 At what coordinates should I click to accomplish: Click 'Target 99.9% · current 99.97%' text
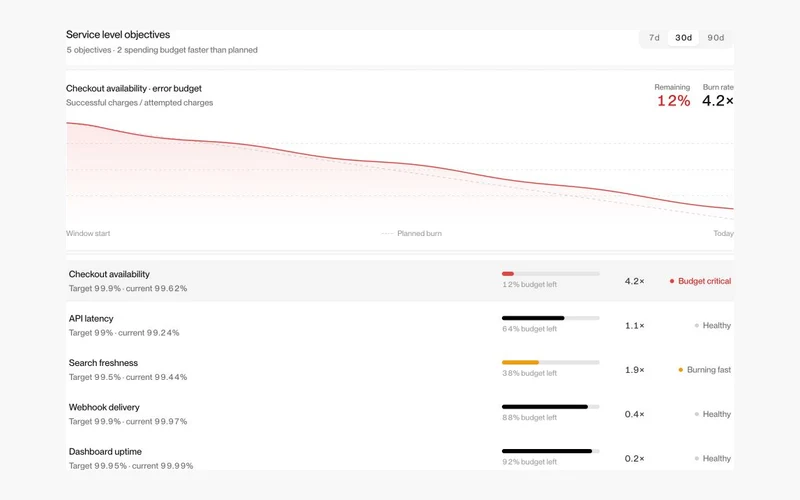pyautogui.click(x=128, y=422)
